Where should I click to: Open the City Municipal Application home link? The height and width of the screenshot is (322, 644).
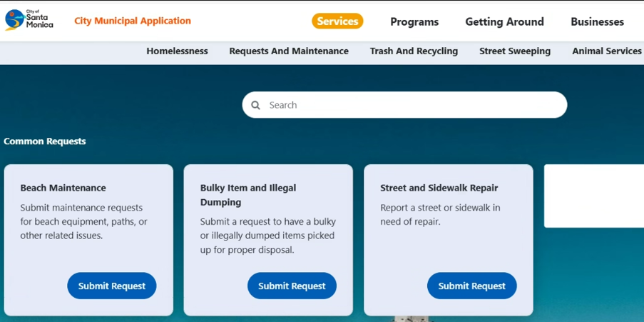pyautogui.click(x=133, y=21)
